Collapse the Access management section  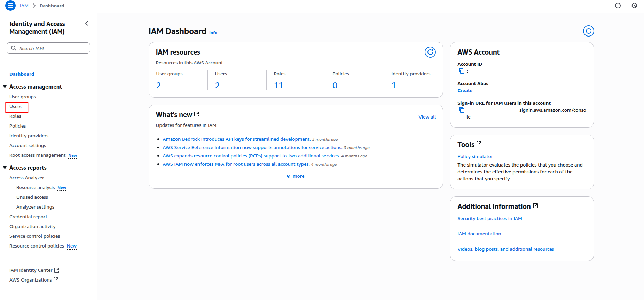click(x=5, y=87)
